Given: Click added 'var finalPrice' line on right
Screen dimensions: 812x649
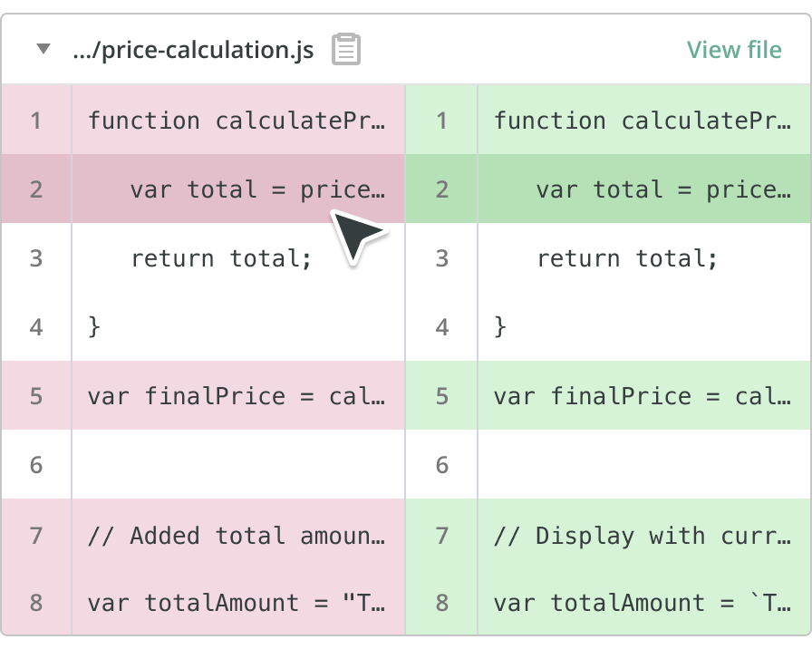Looking at the screenshot, I should (642, 396).
